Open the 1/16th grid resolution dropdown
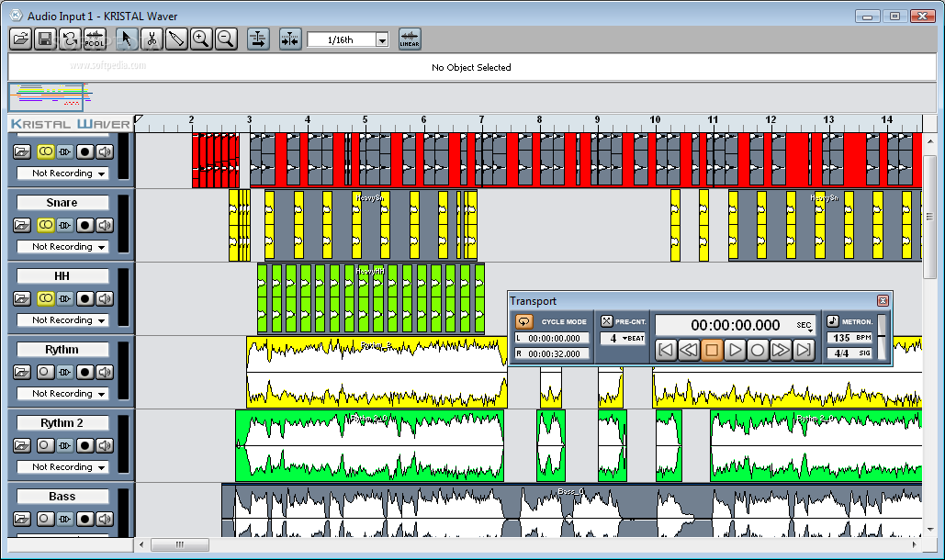Viewport: 945px width, 560px height. point(381,40)
